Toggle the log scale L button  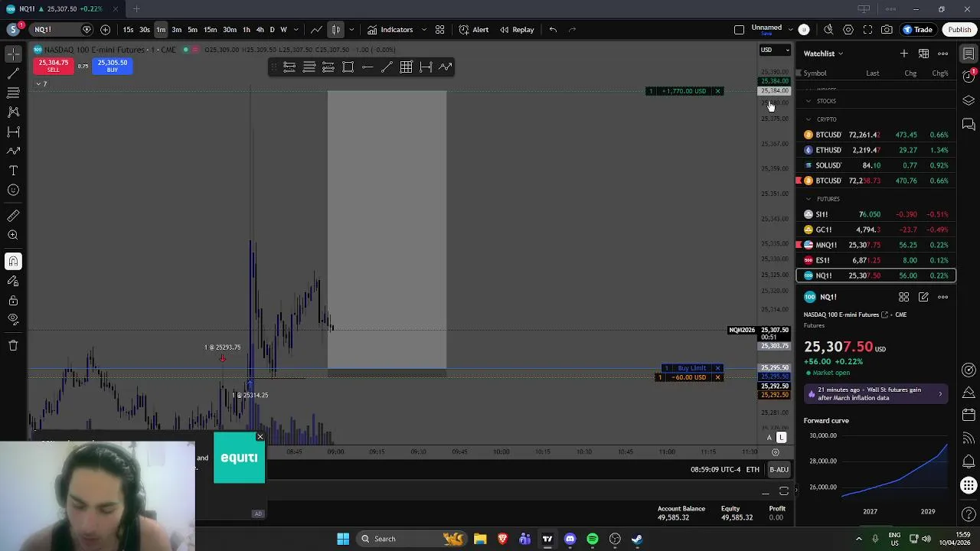[782, 438]
